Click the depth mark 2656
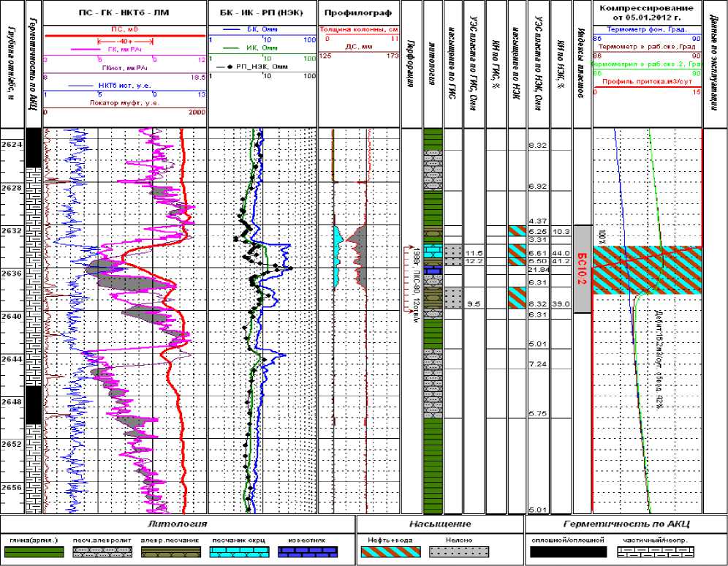Viewport: 728px width, 566px height. pyautogui.click(x=12, y=487)
